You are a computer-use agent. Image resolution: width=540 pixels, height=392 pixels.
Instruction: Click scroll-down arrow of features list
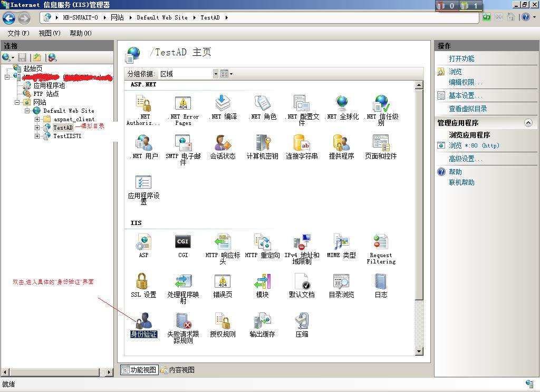tap(419, 351)
